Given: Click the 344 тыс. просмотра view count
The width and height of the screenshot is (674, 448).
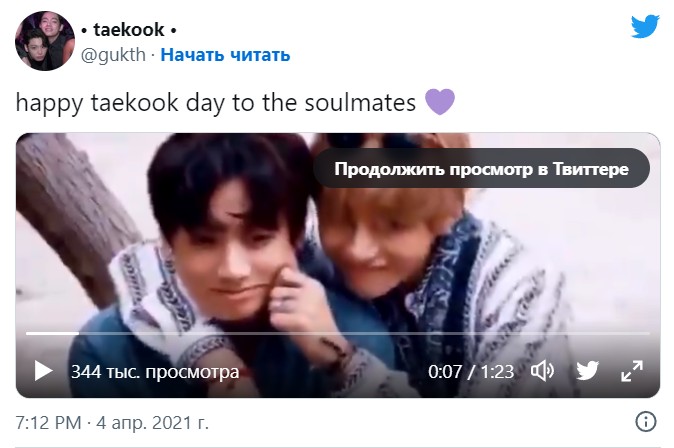Looking at the screenshot, I should 155,372.
